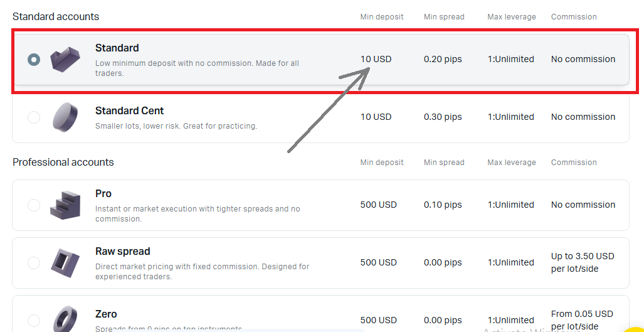Click the Raw spread account title
Screen dimensions: 644x332
(122, 252)
